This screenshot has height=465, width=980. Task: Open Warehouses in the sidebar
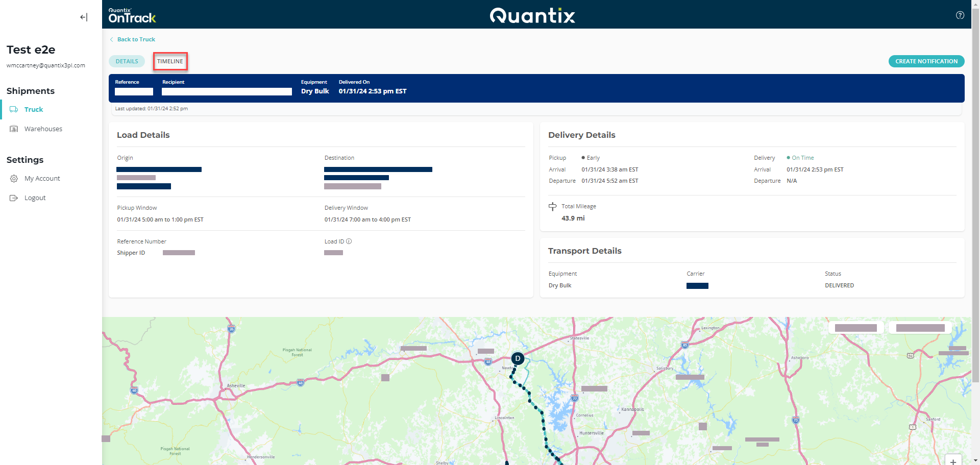pos(43,129)
